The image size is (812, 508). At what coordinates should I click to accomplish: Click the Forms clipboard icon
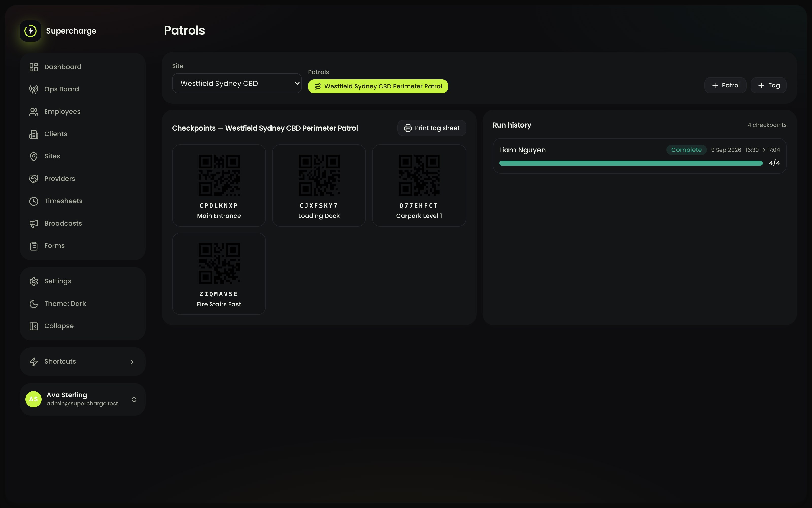pos(33,246)
